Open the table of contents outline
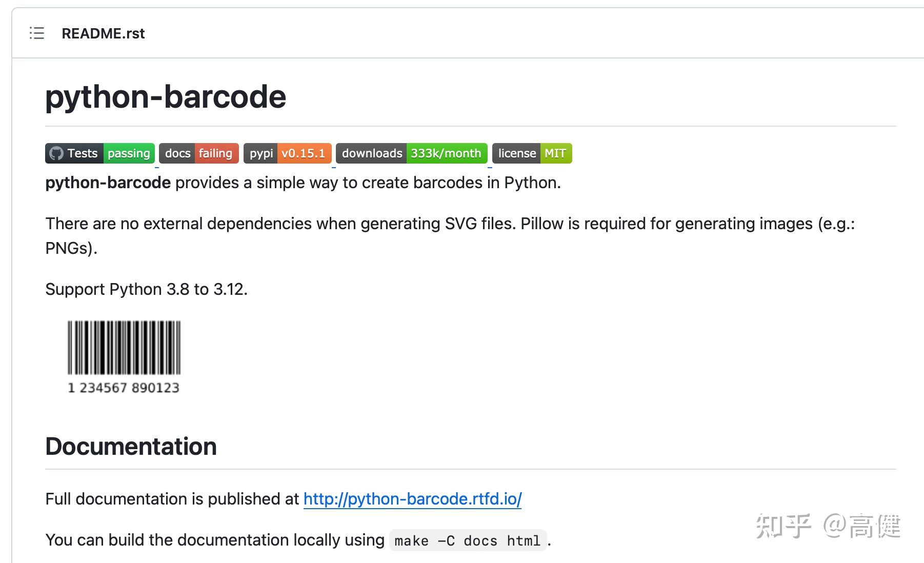 click(36, 33)
